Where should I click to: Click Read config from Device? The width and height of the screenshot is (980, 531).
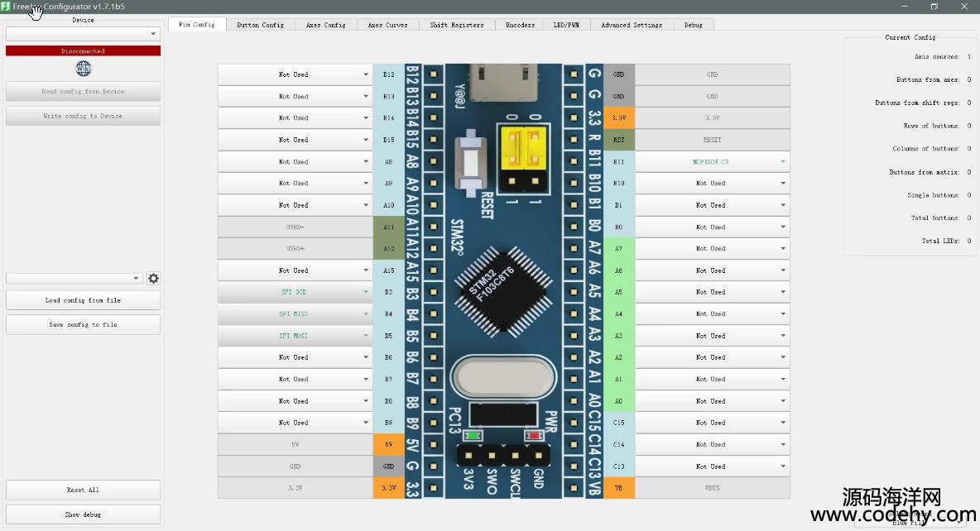(x=83, y=91)
